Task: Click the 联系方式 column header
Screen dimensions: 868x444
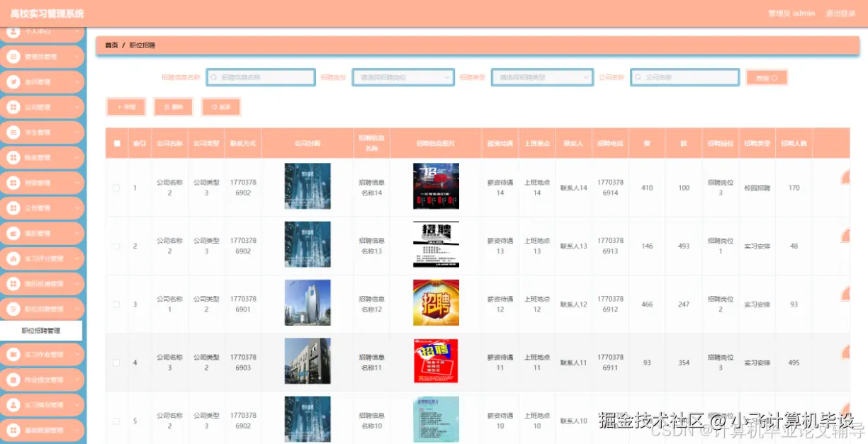Action: pos(243,143)
